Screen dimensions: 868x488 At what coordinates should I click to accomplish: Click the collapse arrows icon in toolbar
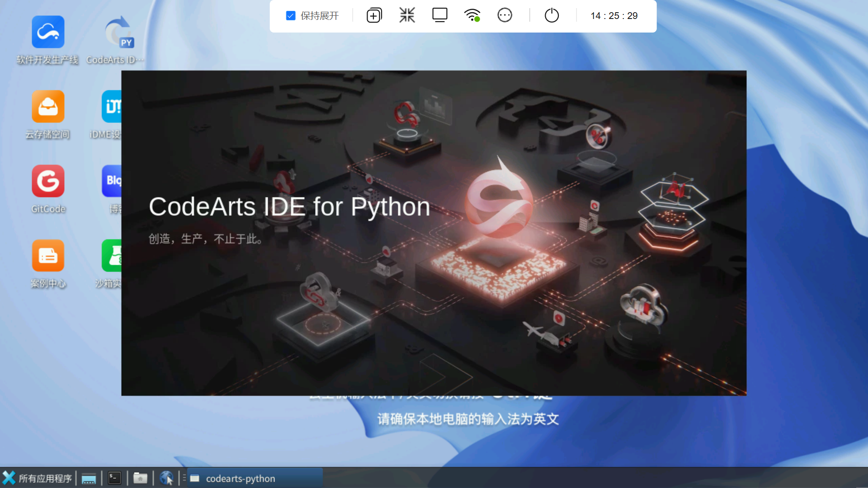407,16
